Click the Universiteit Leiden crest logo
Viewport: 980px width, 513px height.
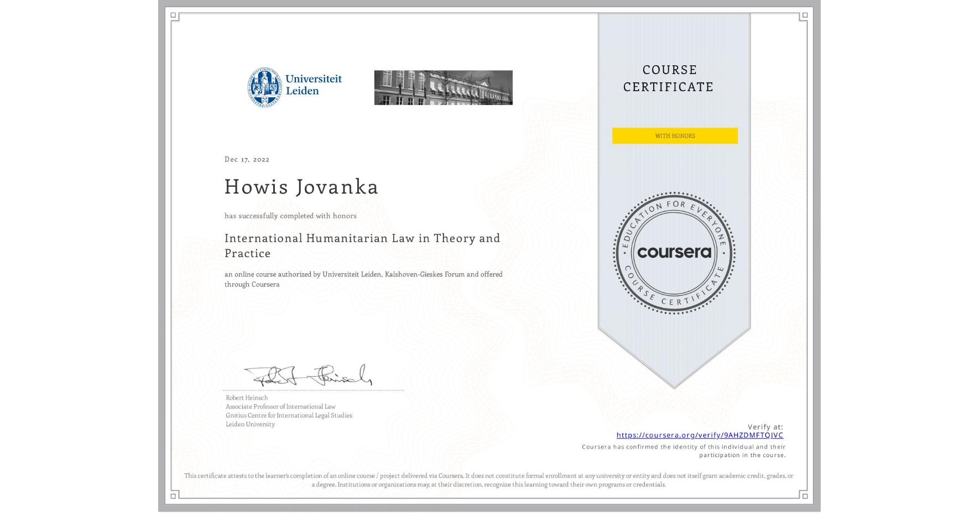point(265,87)
